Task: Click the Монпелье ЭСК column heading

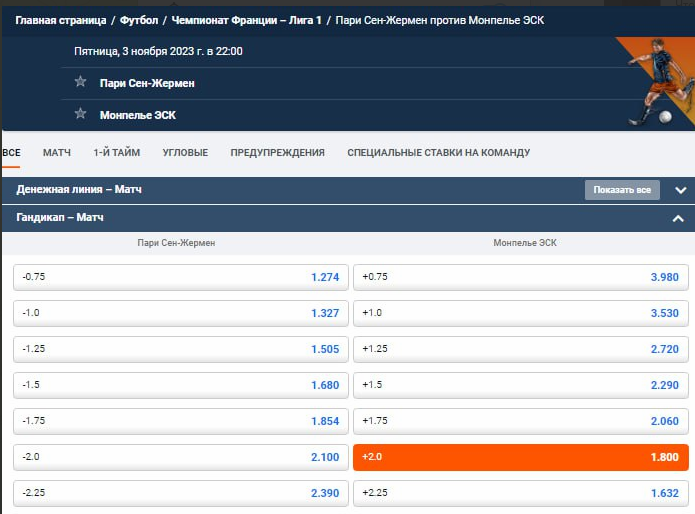Action: (x=525, y=243)
